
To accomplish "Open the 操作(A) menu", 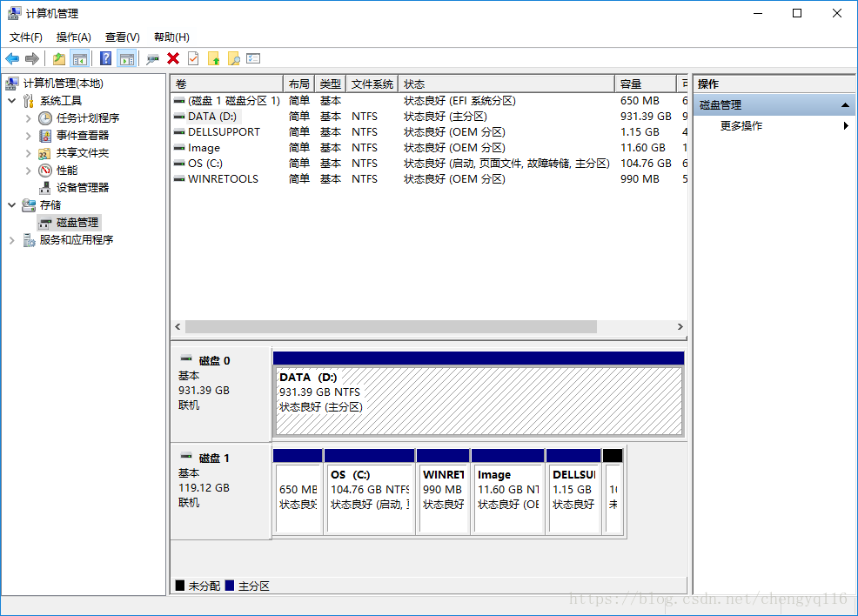I will (73, 37).
